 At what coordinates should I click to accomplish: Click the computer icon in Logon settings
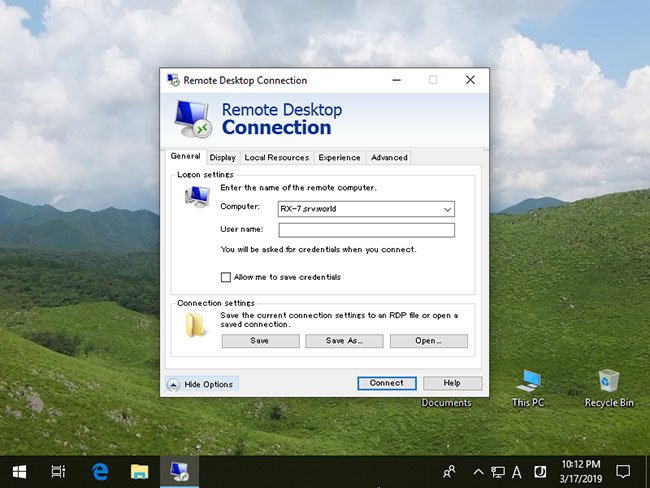click(197, 197)
